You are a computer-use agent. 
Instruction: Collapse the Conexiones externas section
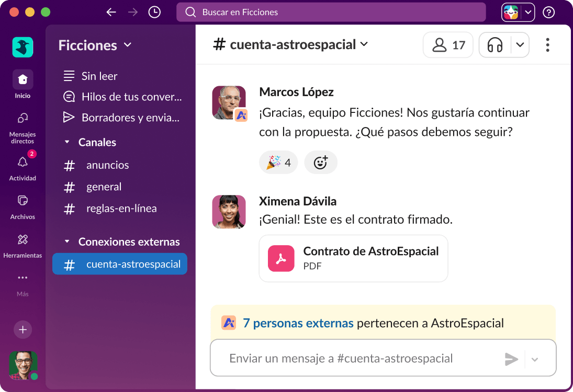(67, 241)
